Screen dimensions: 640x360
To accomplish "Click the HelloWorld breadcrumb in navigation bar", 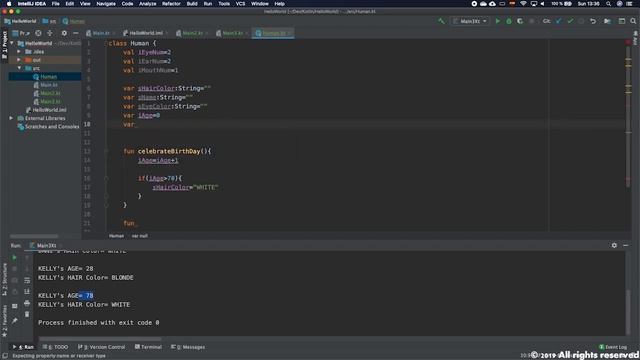I will pyautogui.click(x=20, y=21).
